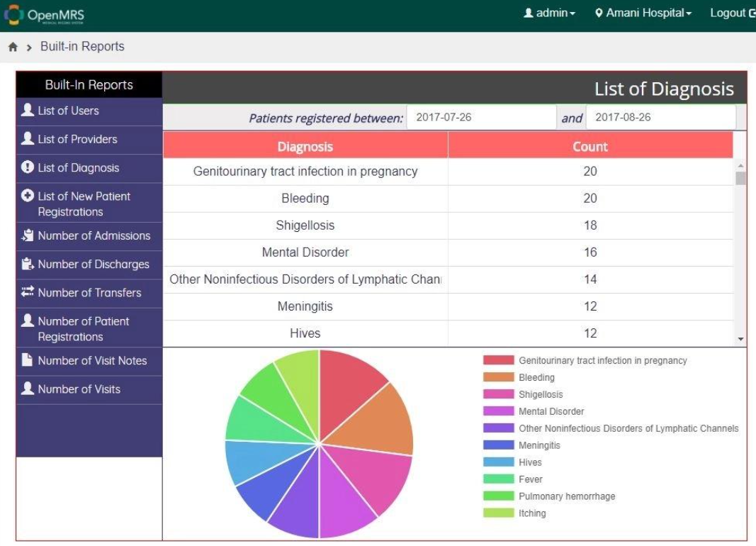Click the table scrollbar up arrow
Viewport: 756px width, 546px height.
[x=740, y=165]
